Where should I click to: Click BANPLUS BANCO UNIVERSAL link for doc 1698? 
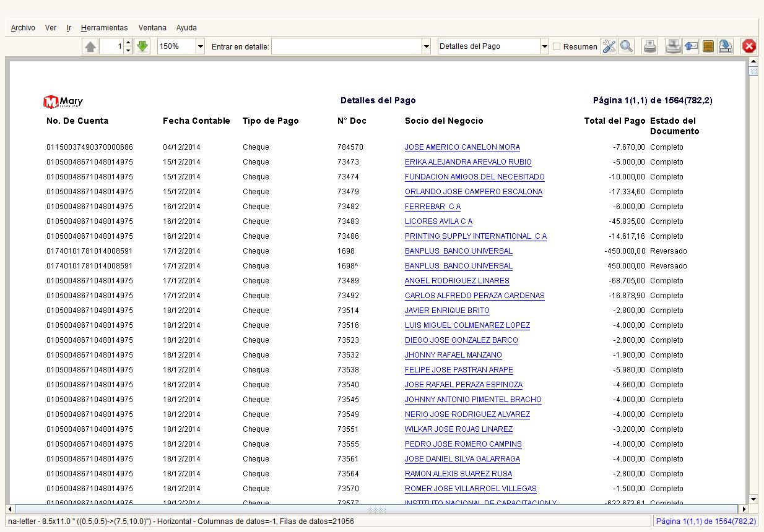point(458,251)
